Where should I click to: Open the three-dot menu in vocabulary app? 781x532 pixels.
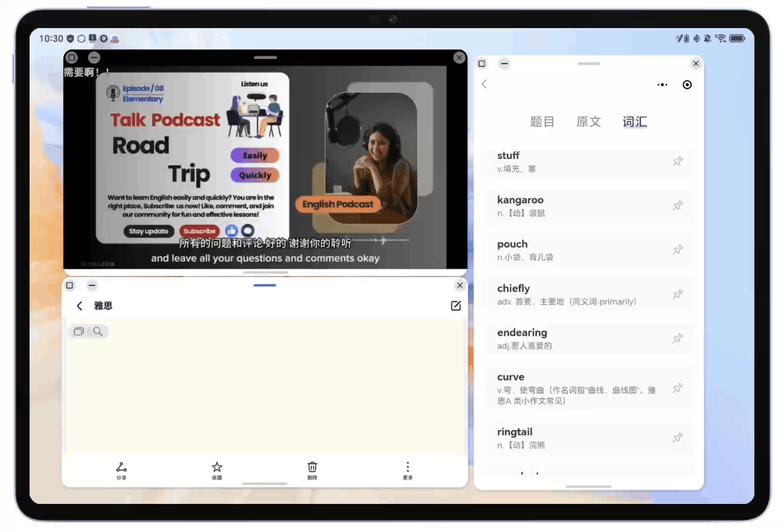662,85
